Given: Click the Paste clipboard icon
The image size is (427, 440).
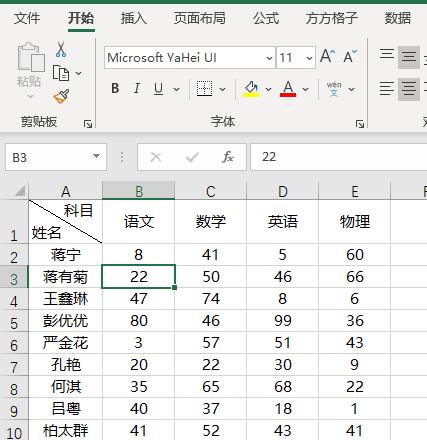Looking at the screenshot, I should point(31,57).
